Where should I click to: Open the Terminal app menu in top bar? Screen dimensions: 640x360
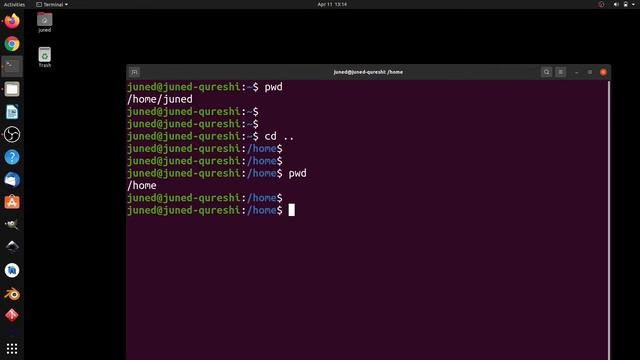click(52, 4)
